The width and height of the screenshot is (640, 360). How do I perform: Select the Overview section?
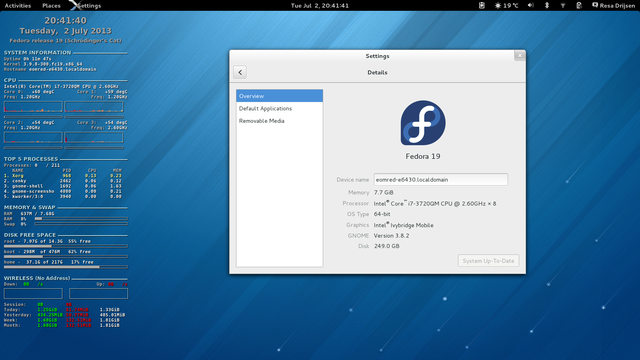click(280, 96)
